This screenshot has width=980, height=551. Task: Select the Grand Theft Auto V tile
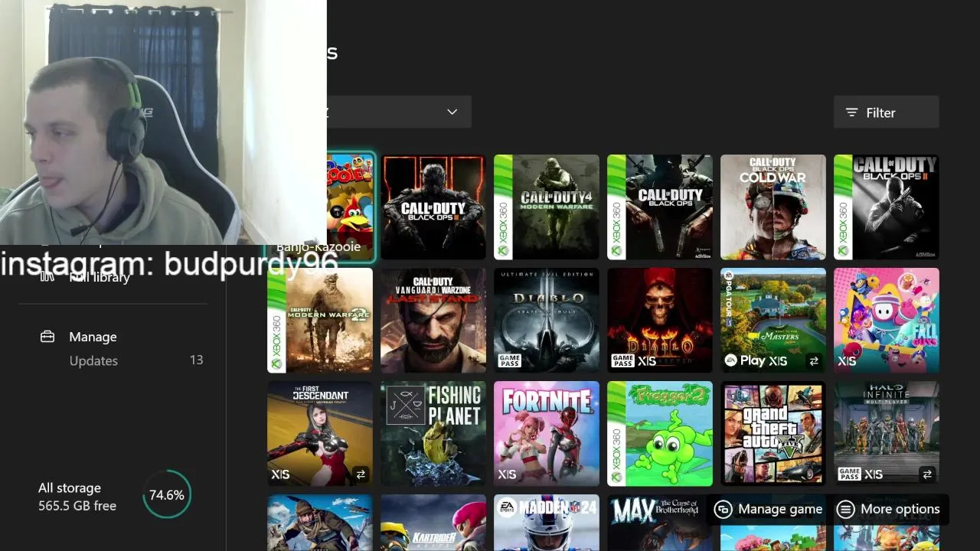coord(773,434)
